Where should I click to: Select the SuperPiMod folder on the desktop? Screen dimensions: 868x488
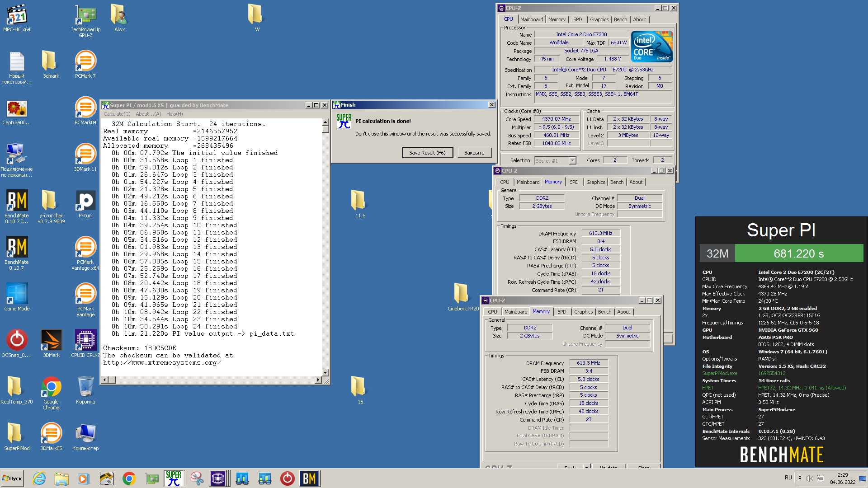coord(17,436)
